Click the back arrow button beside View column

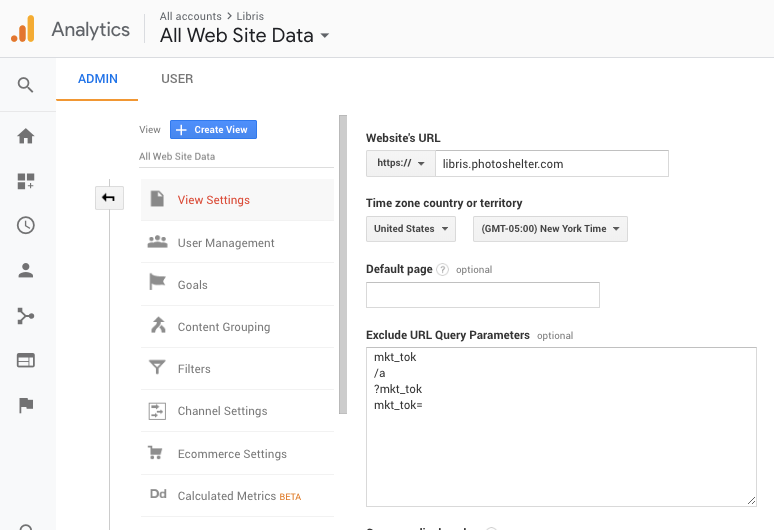coord(109,198)
